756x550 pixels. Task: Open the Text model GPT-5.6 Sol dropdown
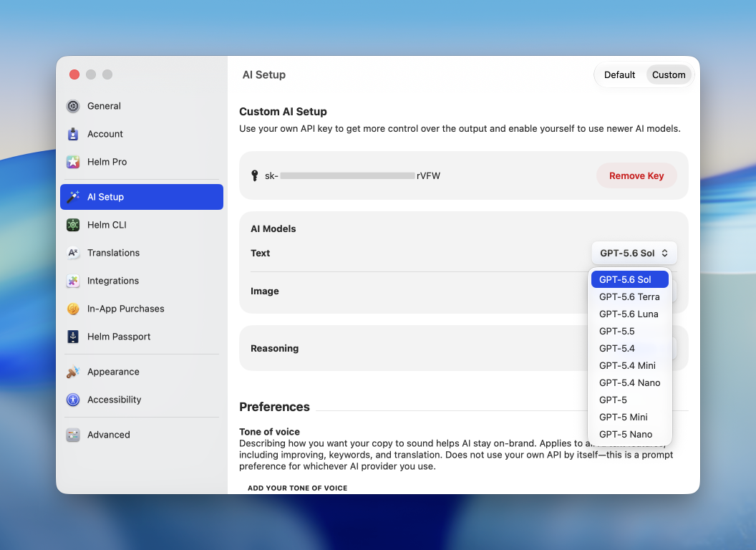click(634, 254)
